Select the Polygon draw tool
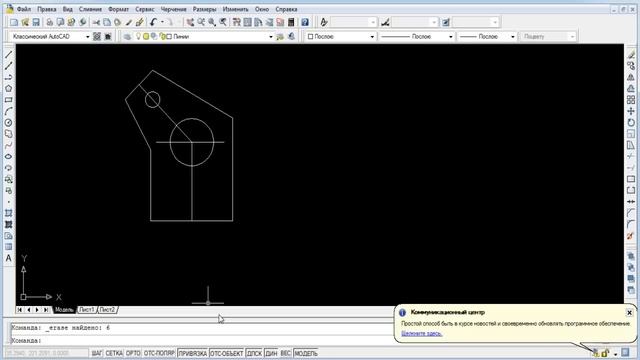The width and height of the screenshot is (640, 360). pos(8,89)
